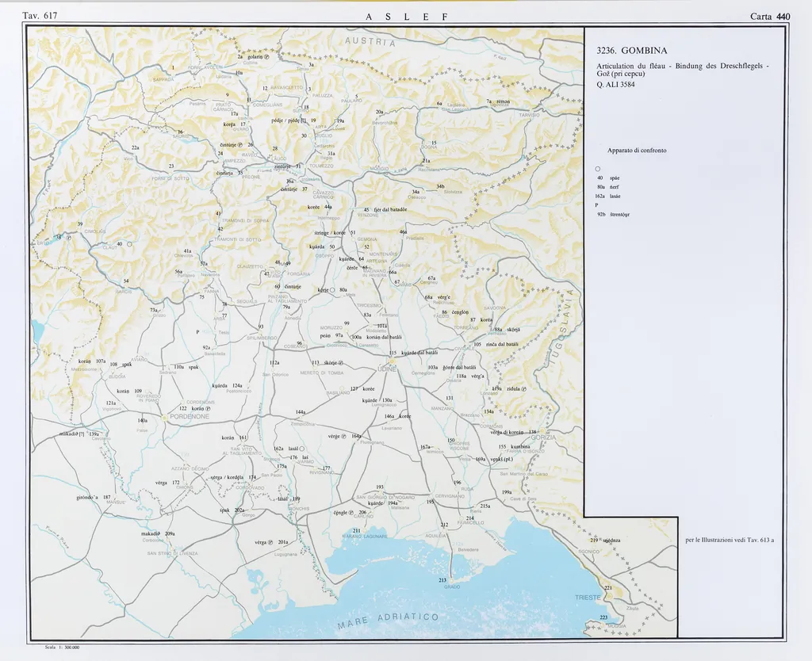Viewport: 812px width, 661px height.
Task: Click the Apparato di confronto heading
Action: tap(636, 150)
